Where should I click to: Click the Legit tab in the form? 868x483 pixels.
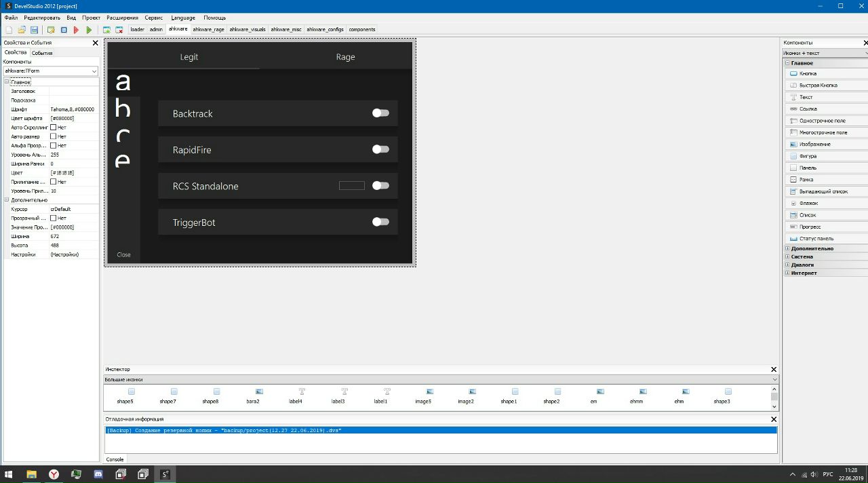(189, 57)
